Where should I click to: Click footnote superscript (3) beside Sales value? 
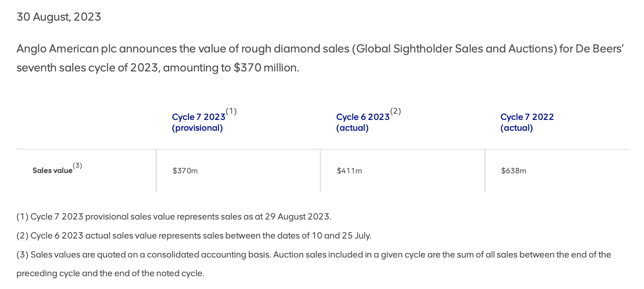[x=77, y=165]
